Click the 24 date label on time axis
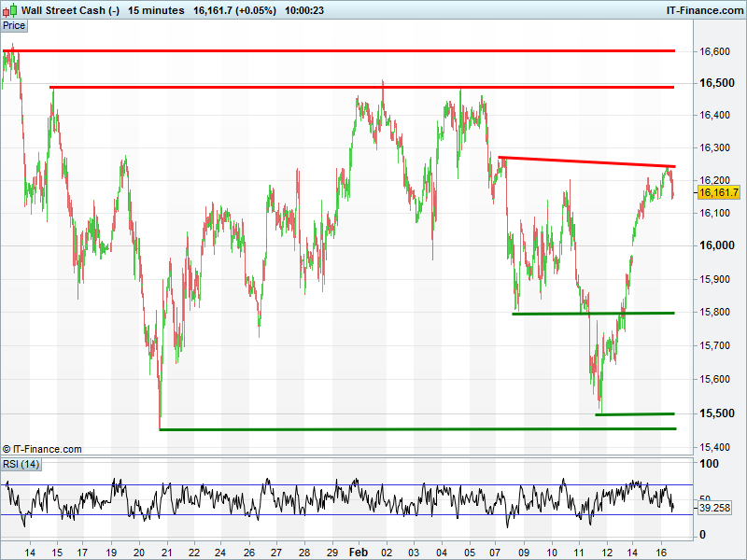This screenshot has height=560, width=747. click(x=220, y=553)
